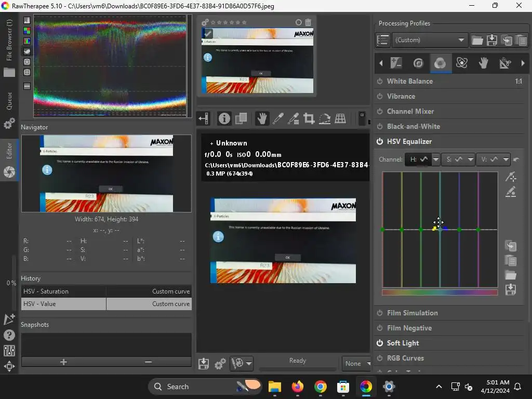Show more tool tabs with right arrow
Screen dimensions: 532x399
click(523, 63)
